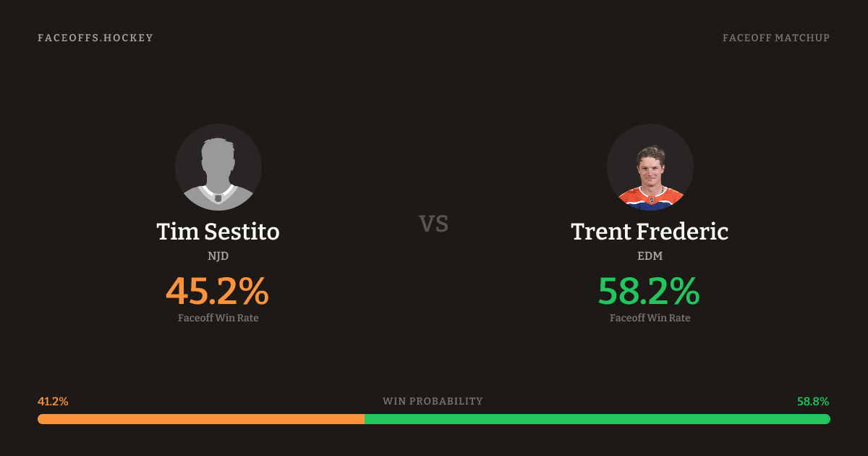Select the FACEOFF MATCHUP header text

pos(775,38)
